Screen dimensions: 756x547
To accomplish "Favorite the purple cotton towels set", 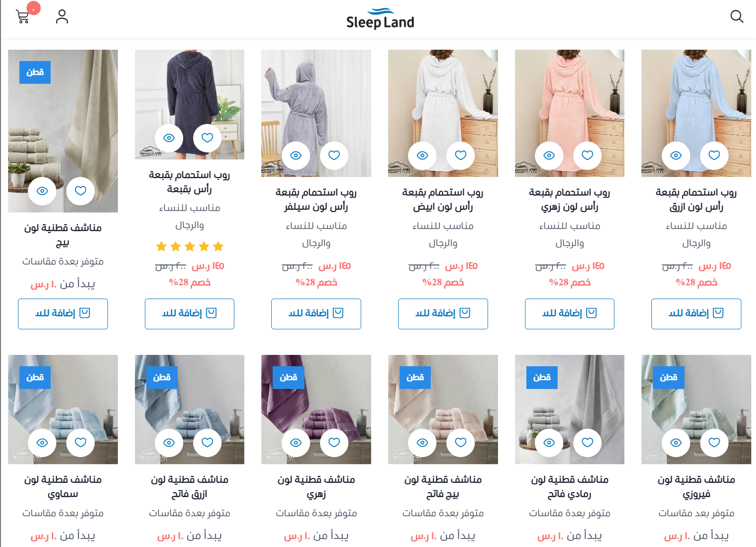I will (334, 442).
